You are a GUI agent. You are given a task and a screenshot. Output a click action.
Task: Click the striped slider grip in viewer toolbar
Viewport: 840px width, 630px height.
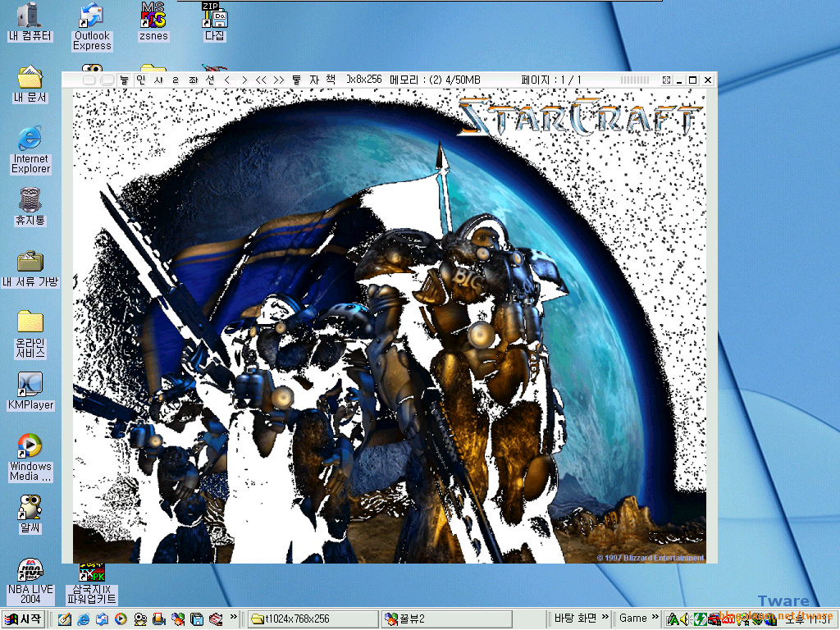(635, 80)
